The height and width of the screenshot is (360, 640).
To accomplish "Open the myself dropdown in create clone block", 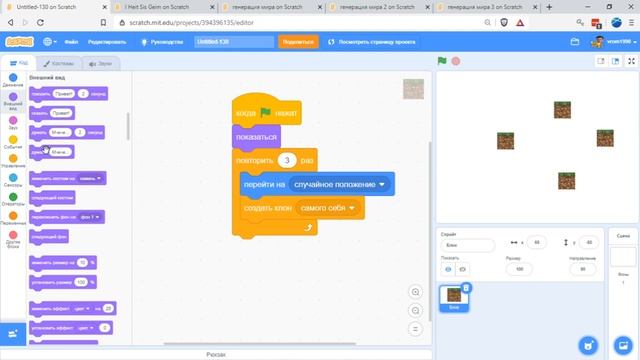I will [327, 208].
